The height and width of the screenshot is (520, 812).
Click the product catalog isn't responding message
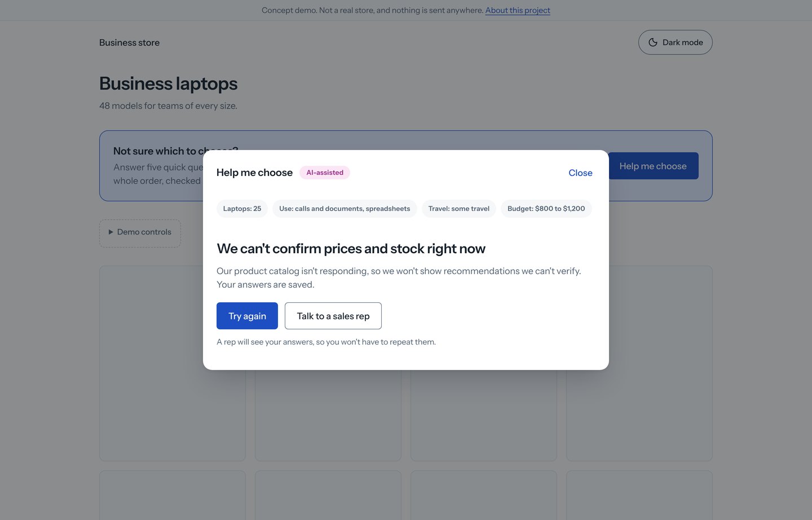399,277
